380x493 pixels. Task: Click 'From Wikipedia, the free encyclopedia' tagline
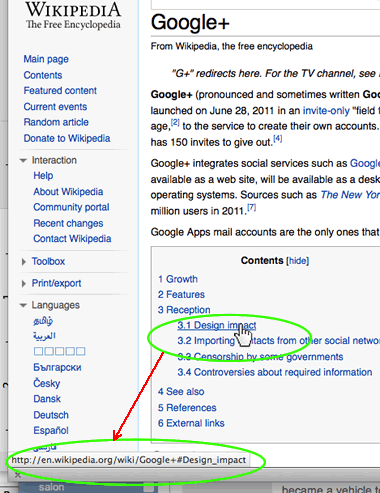coord(232,46)
